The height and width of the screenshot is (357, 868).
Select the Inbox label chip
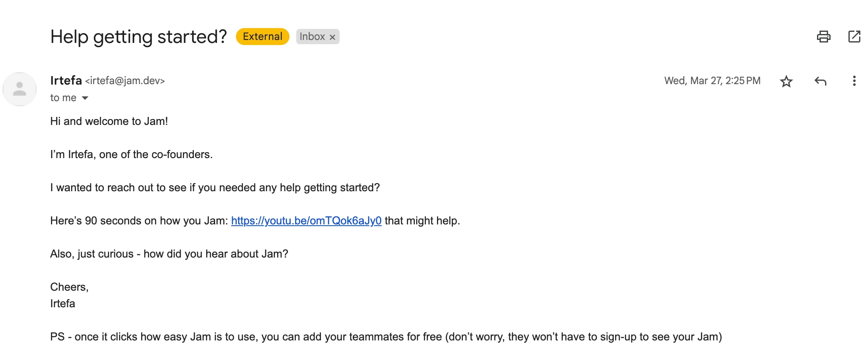312,37
